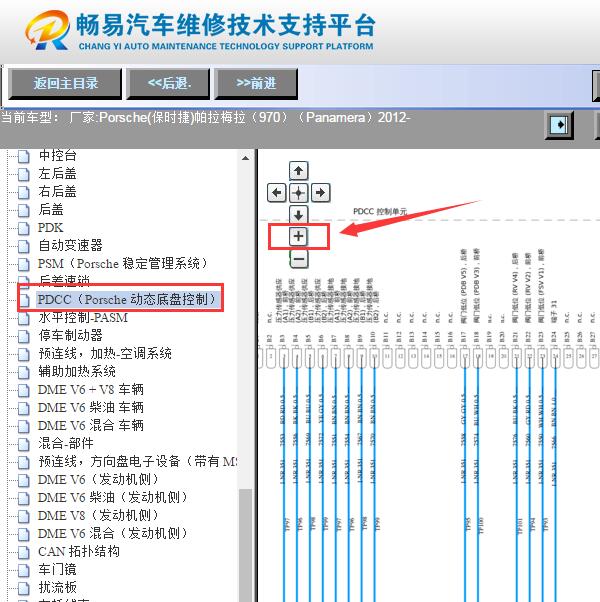The image size is (600, 602).
Task: Open DME V6 混合（发动机侧）entry
Action: tap(113, 533)
